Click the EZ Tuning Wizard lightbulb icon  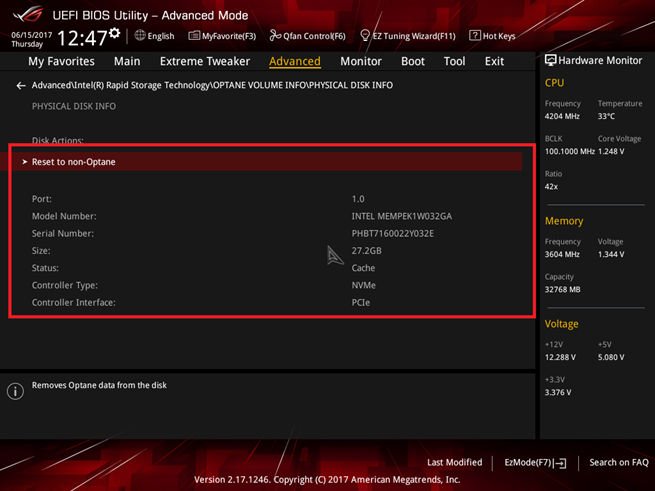pyautogui.click(x=365, y=36)
